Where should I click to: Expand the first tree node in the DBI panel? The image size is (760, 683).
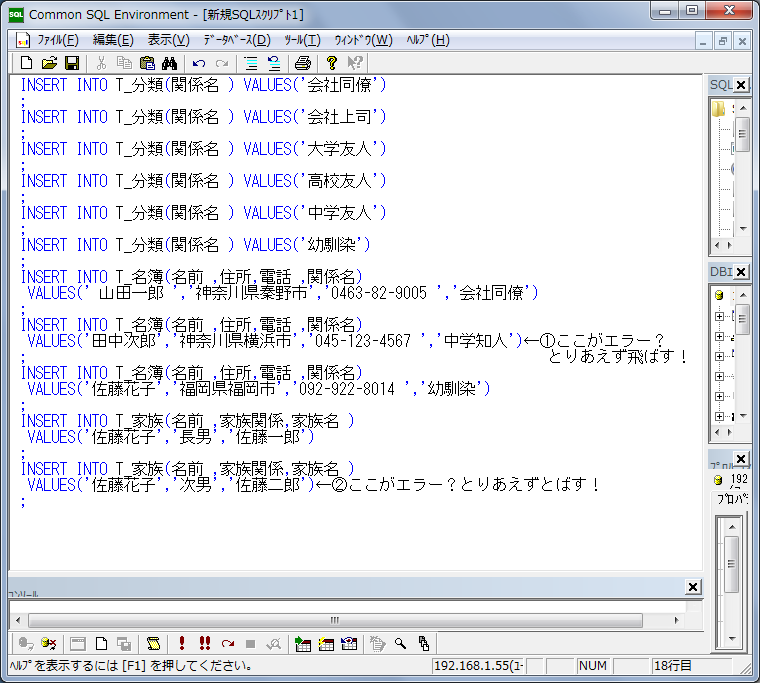click(x=719, y=317)
